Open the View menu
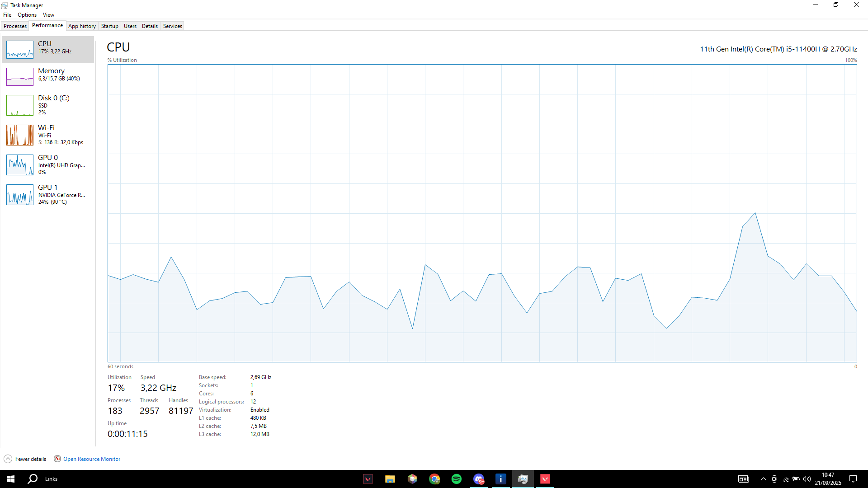 click(48, 15)
